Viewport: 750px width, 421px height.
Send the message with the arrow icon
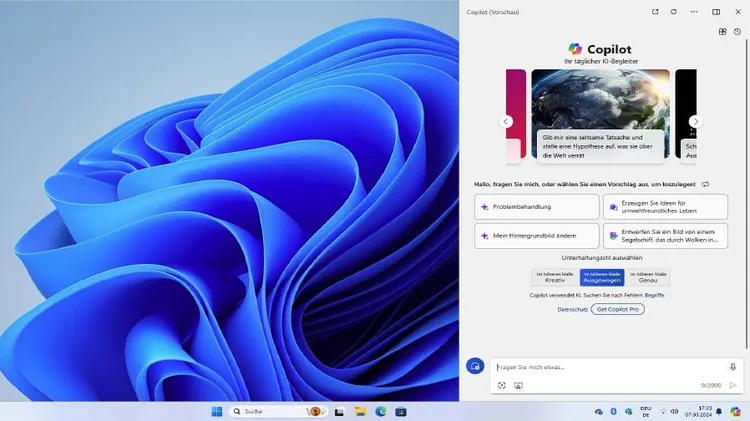point(733,385)
